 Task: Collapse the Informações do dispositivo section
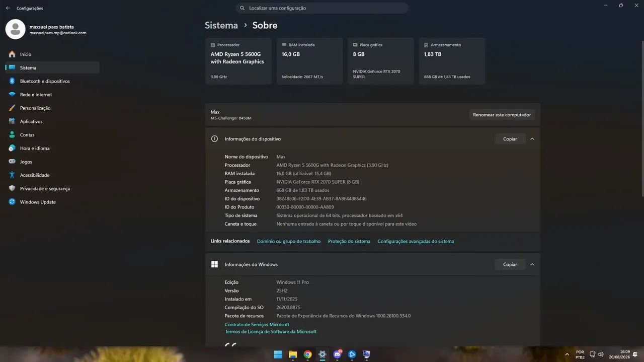532,139
